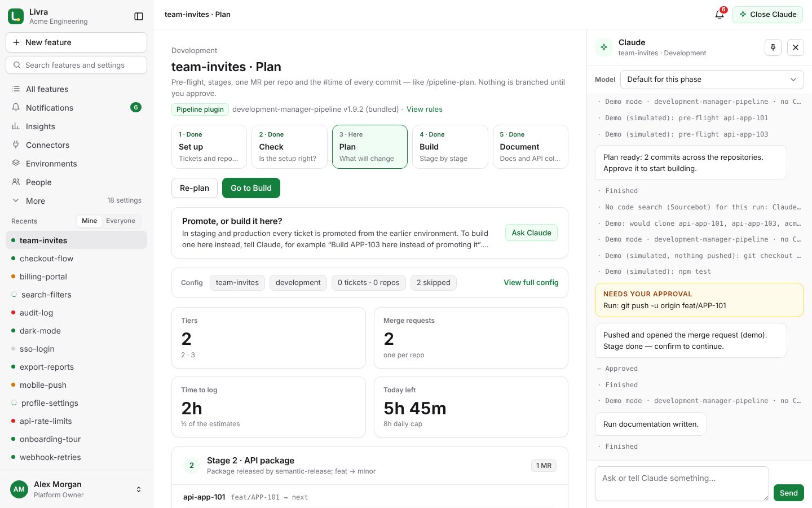Select step 3 Plan
Image resolution: width=812 pixels, height=508 pixels.
[x=370, y=147]
